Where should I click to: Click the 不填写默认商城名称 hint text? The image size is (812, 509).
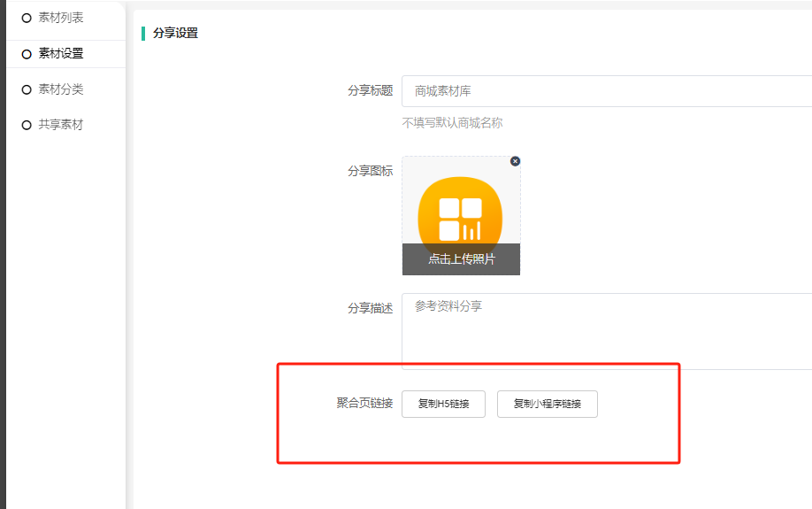pyautogui.click(x=452, y=123)
